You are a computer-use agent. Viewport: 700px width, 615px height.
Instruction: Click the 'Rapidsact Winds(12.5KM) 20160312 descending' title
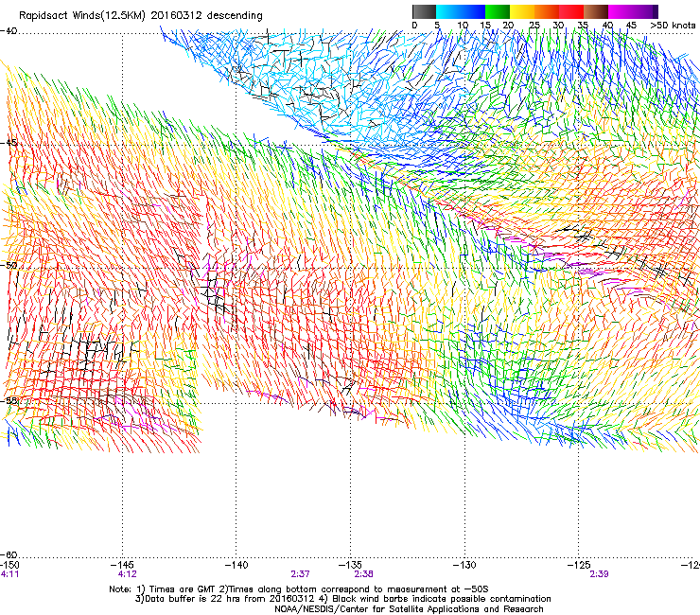(x=141, y=16)
